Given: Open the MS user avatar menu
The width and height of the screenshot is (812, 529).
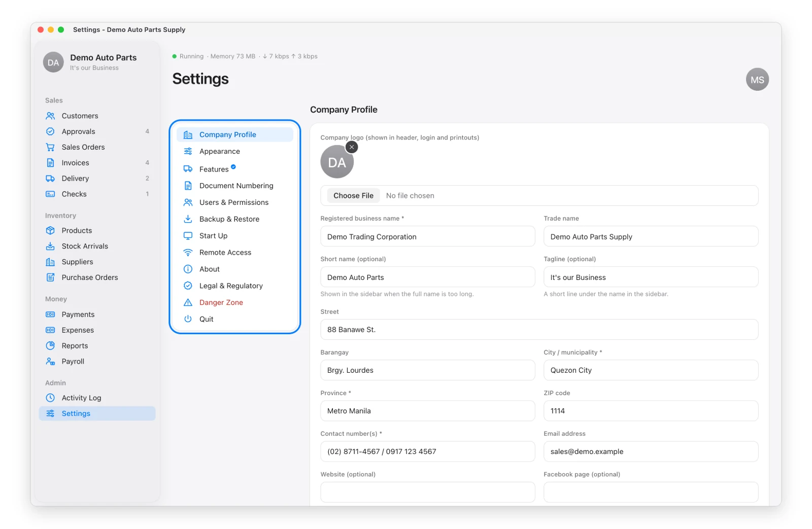Looking at the screenshot, I should (757, 80).
